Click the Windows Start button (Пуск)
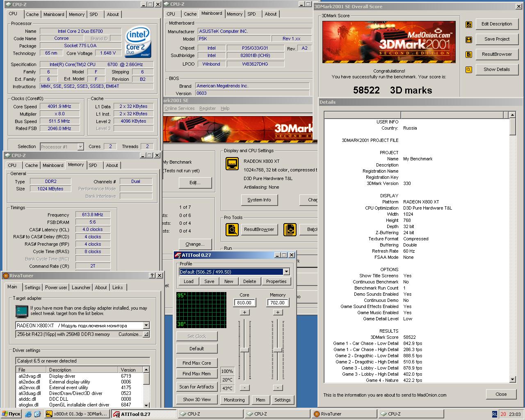The height and width of the screenshot is (420, 525). [11, 414]
